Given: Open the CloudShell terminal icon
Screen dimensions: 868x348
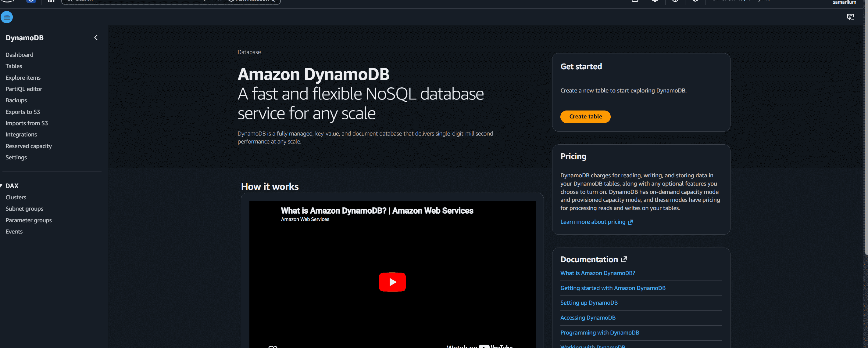Looking at the screenshot, I should pos(851,17).
